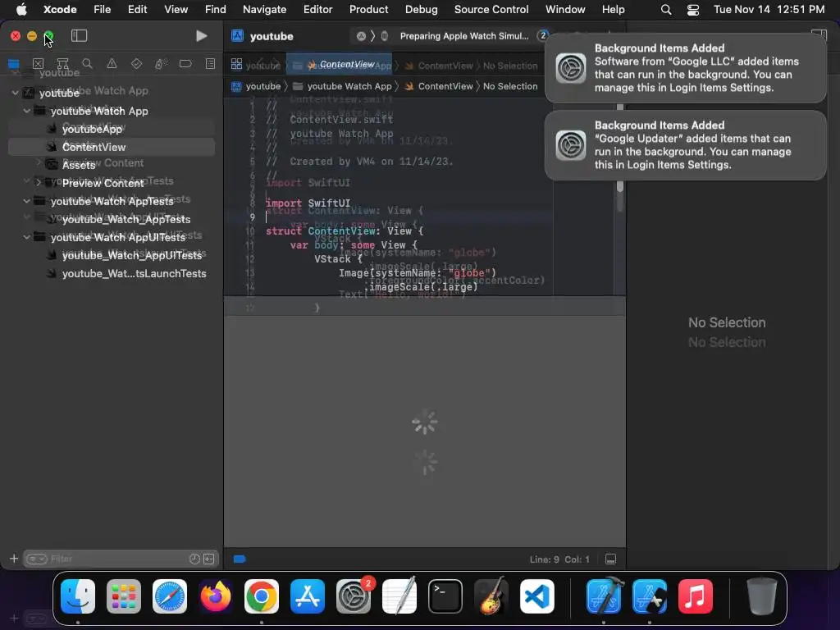Screen dimensions: 840x630
Task: Launch Visual Studio Code from Dock
Action: point(537,596)
